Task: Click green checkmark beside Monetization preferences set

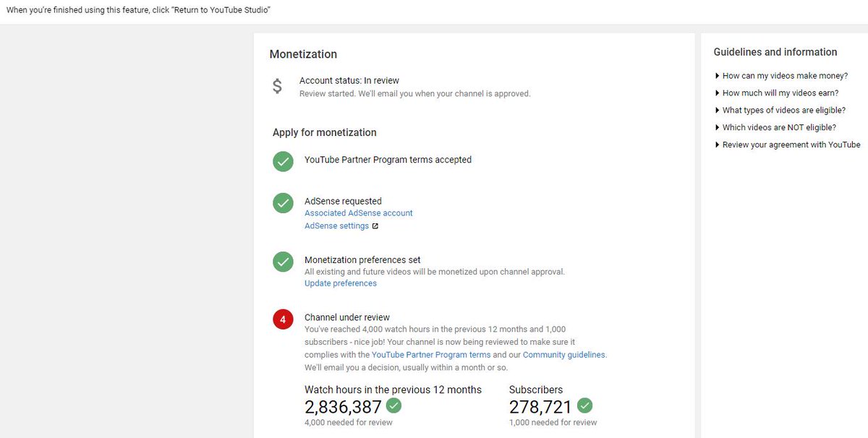Action: pos(283,262)
